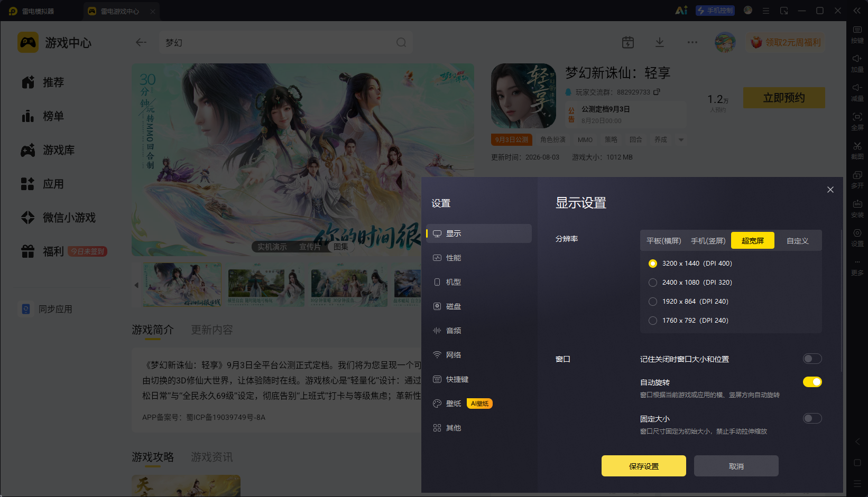
Task: Open 榜单 in game center sidebar
Action: pos(43,116)
